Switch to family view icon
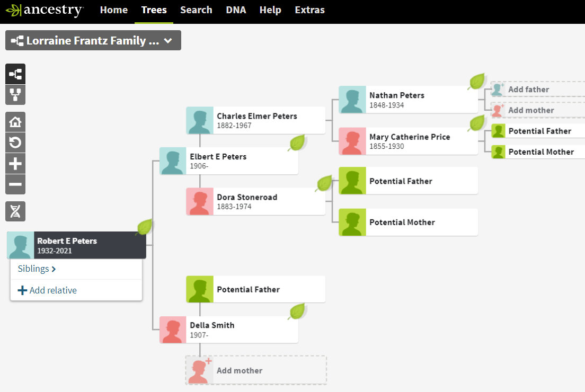The height and width of the screenshot is (392, 585). point(15,95)
